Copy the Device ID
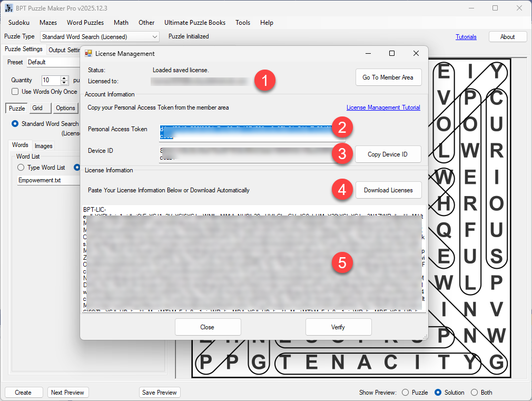This screenshot has width=532, height=401. pyautogui.click(x=388, y=154)
